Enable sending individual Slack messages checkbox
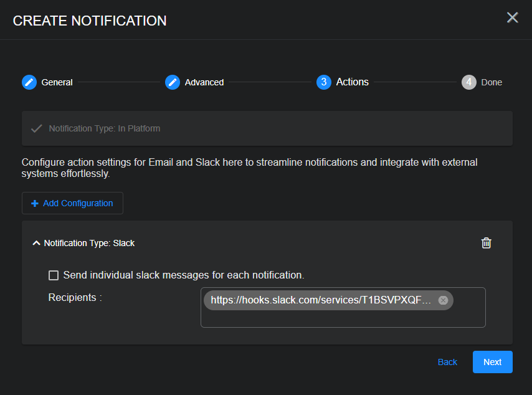Screen dimensions: 532x395 point(54,275)
